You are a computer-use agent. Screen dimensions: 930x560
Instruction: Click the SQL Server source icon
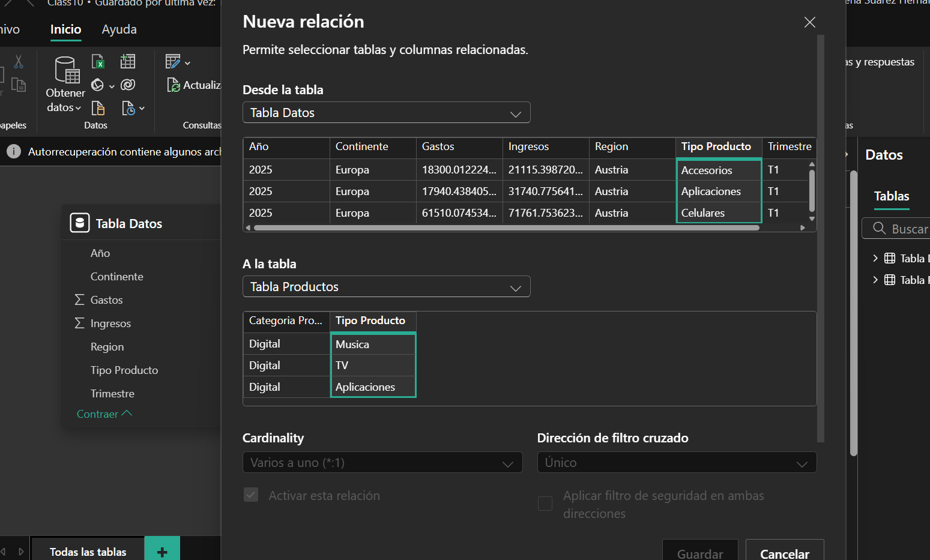(98, 108)
